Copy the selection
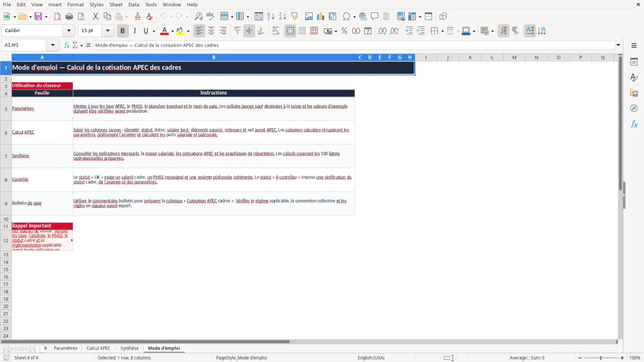 click(107, 17)
